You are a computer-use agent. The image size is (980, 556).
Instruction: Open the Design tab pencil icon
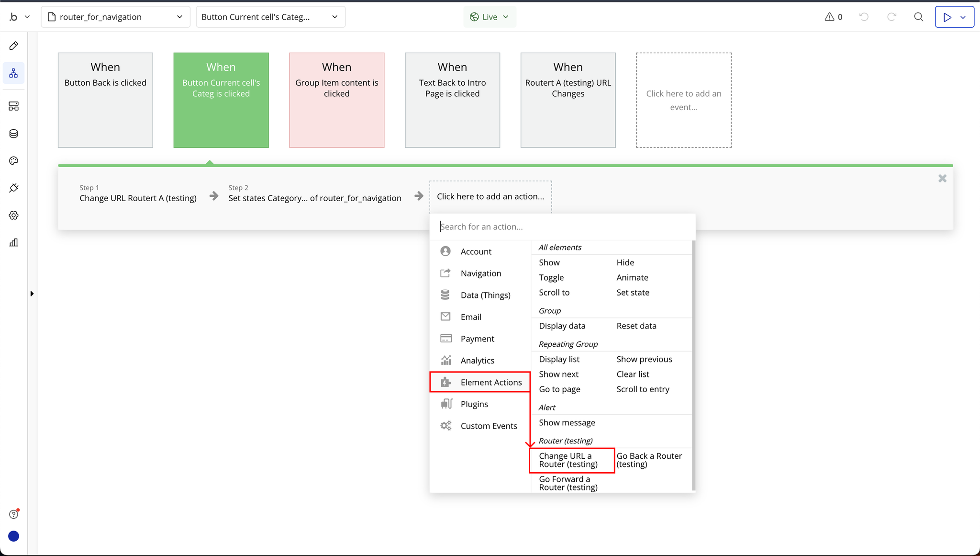coord(13,46)
